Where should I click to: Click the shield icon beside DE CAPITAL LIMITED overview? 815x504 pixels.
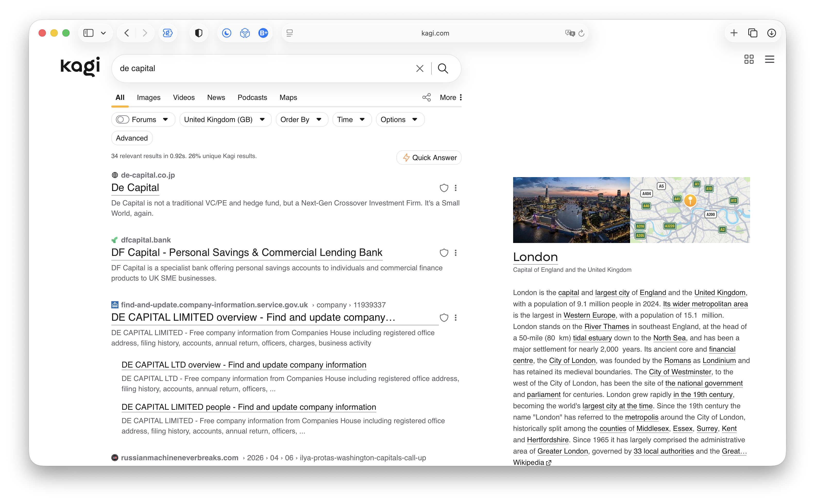coord(444,318)
